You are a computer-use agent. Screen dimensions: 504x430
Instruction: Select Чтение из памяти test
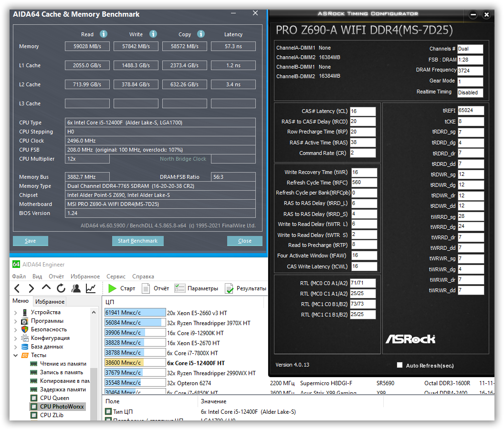[63, 364]
